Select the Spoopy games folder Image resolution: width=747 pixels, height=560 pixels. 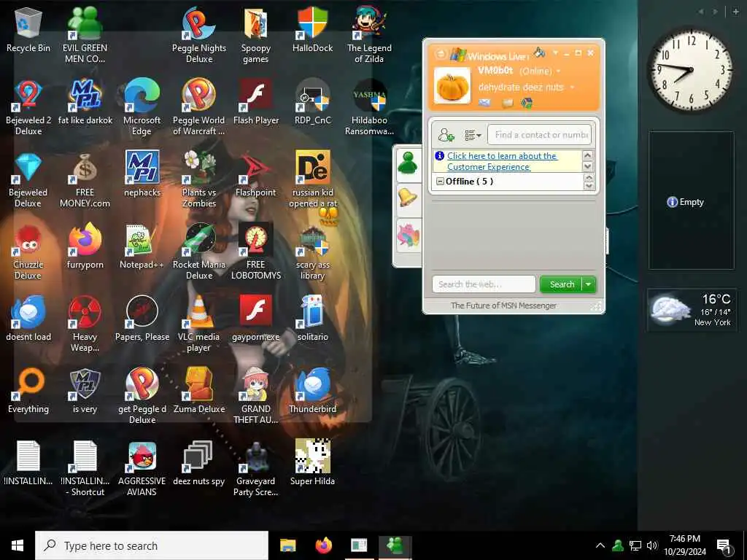(x=256, y=35)
